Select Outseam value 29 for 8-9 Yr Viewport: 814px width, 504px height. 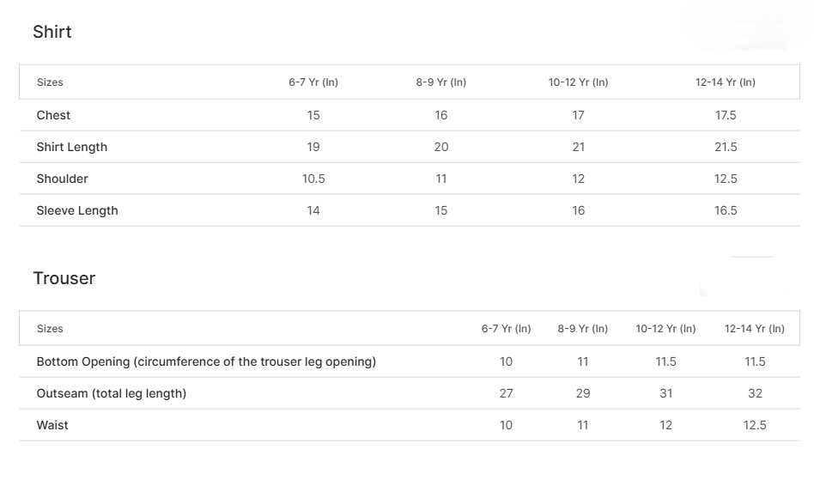583,393
